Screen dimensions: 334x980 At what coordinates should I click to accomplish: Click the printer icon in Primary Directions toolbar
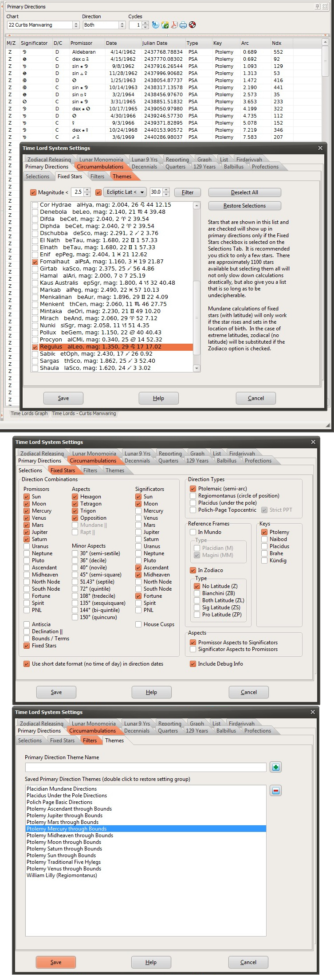pos(183,25)
